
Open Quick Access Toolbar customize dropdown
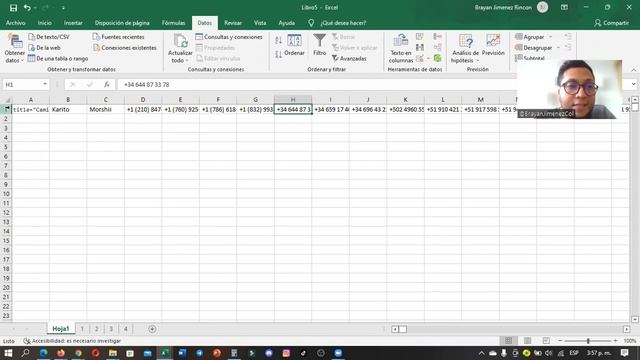(63, 8)
